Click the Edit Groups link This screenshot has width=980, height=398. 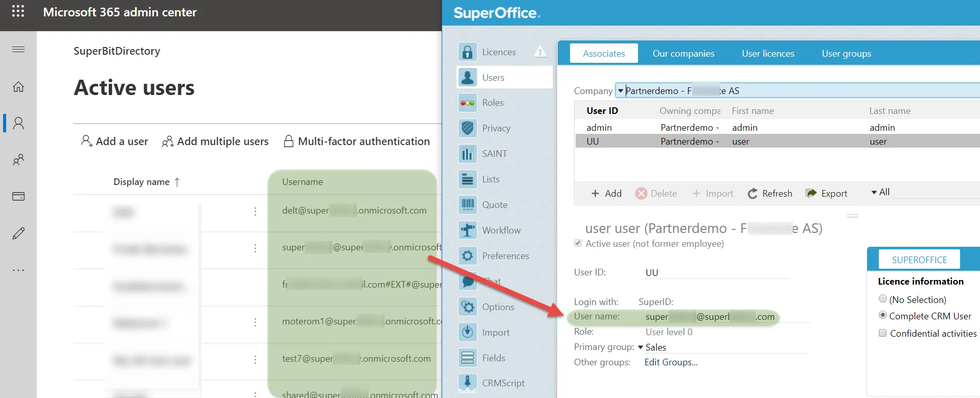pyautogui.click(x=671, y=362)
